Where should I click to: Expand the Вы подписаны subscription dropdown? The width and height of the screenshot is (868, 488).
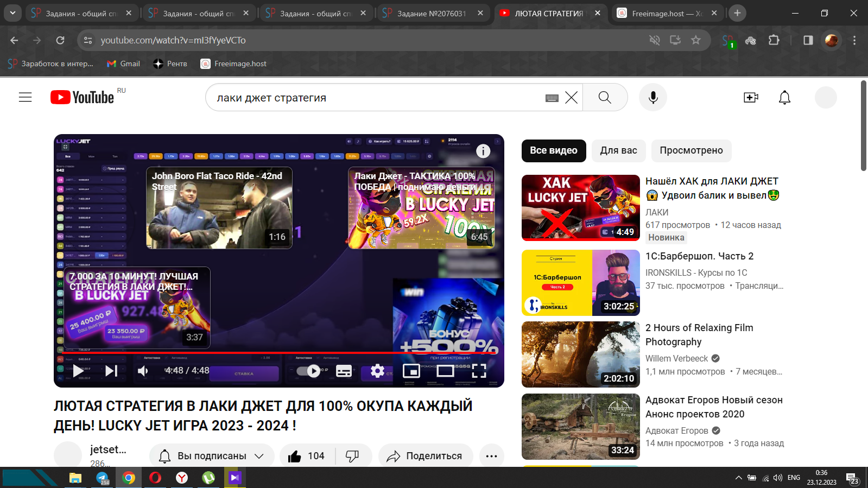tap(212, 456)
